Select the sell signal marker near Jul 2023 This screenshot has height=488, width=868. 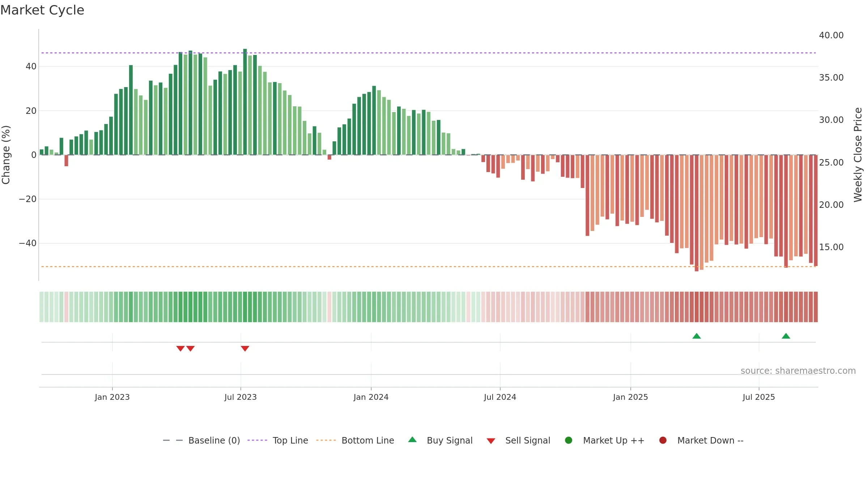click(x=245, y=348)
